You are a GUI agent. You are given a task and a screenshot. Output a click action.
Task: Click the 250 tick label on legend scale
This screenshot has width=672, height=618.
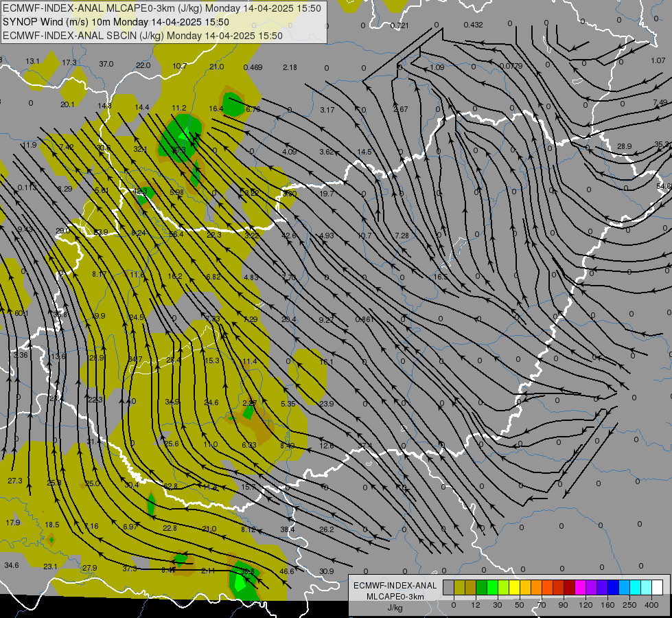(x=629, y=605)
